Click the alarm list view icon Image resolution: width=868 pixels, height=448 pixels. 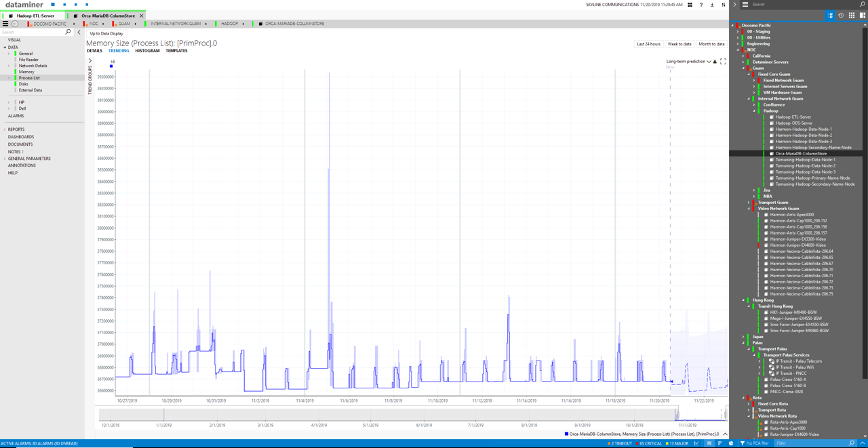point(709,443)
